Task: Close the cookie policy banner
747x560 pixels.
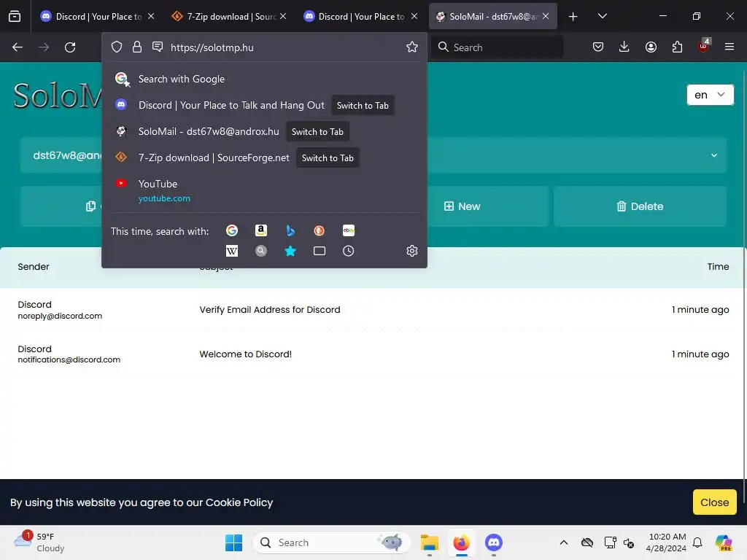Action: [714, 502]
